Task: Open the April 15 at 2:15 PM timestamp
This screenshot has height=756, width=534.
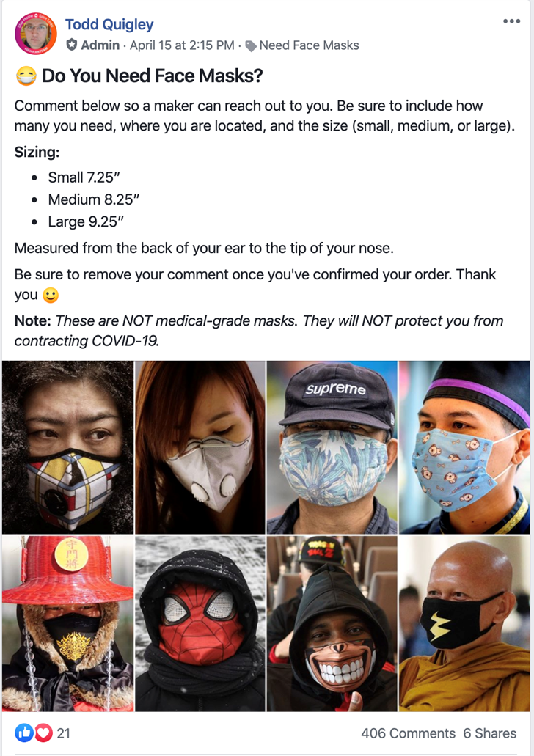Action: [x=182, y=45]
